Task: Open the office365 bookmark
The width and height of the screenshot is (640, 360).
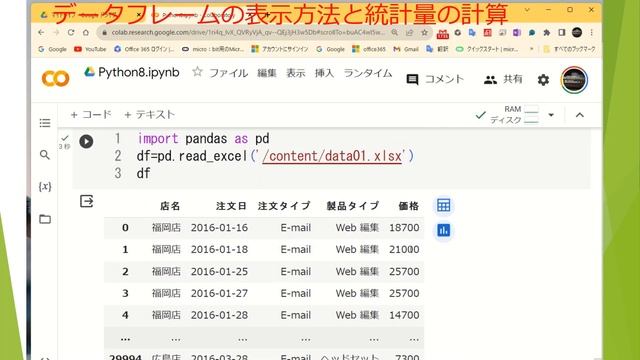Action: (369, 49)
